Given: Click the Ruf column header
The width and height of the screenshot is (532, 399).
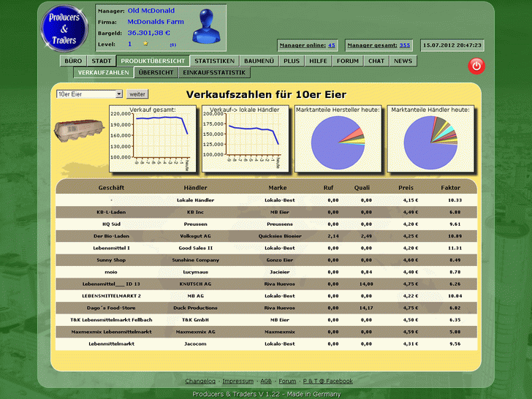Looking at the screenshot, I should pyautogui.click(x=328, y=188).
